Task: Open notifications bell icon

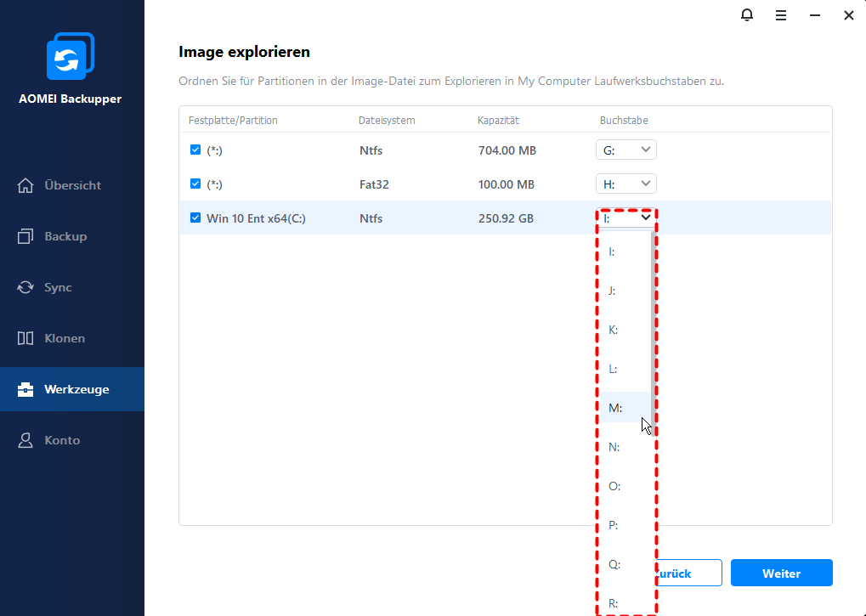Action: (x=747, y=15)
